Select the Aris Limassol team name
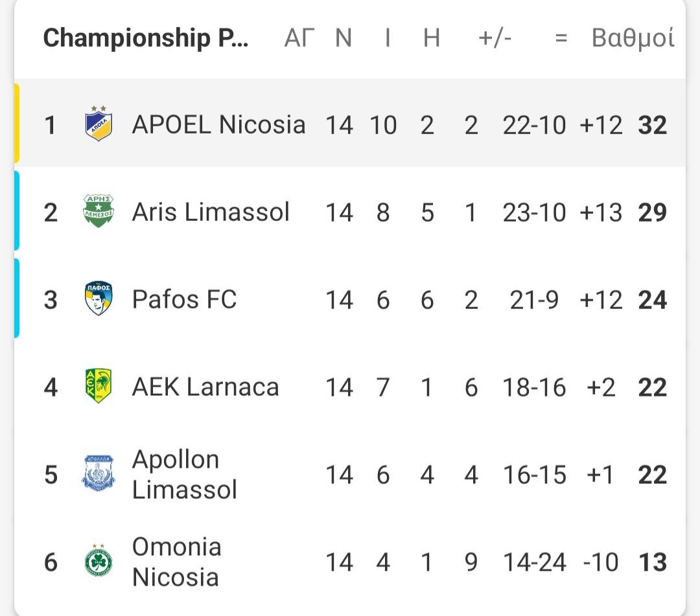The width and height of the screenshot is (700, 616). (211, 212)
